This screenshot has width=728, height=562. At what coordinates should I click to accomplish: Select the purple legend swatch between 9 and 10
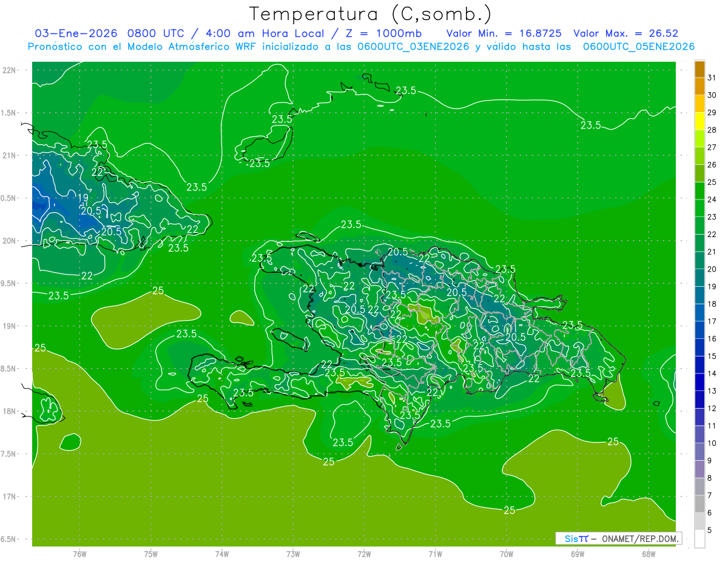coord(699,452)
